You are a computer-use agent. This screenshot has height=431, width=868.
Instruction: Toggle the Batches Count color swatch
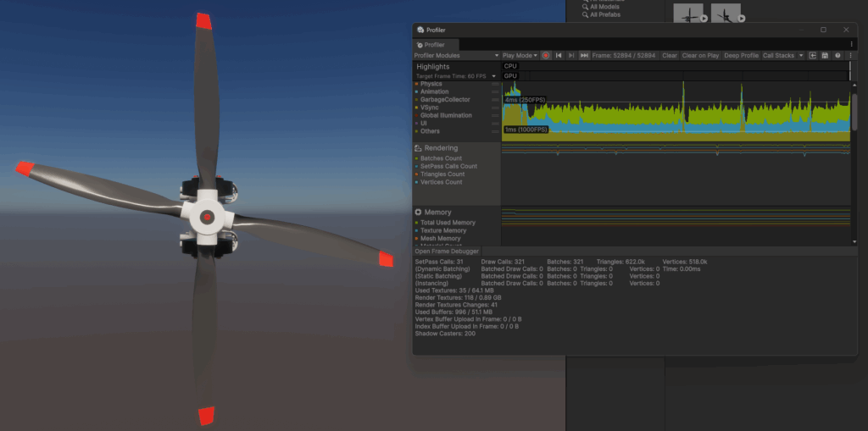click(416, 158)
